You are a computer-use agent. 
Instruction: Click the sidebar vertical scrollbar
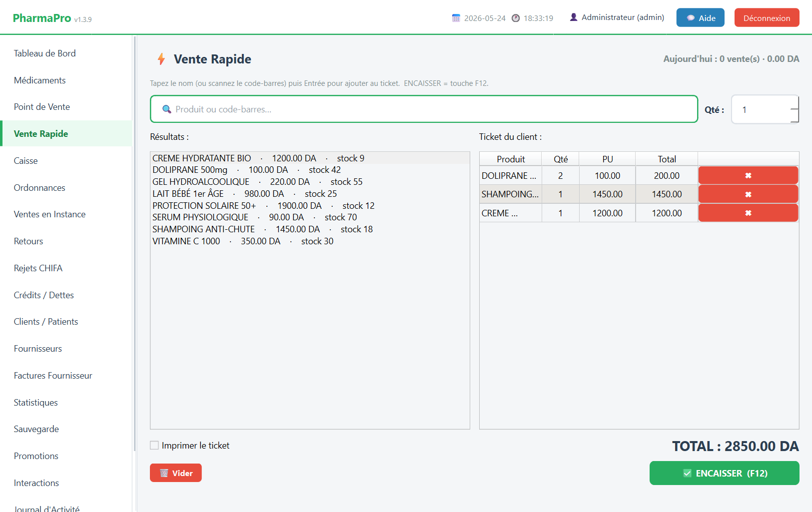tap(134, 244)
